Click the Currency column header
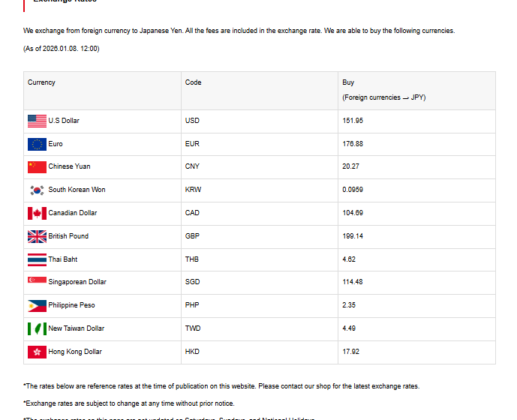The image size is (517, 420). click(x=41, y=82)
